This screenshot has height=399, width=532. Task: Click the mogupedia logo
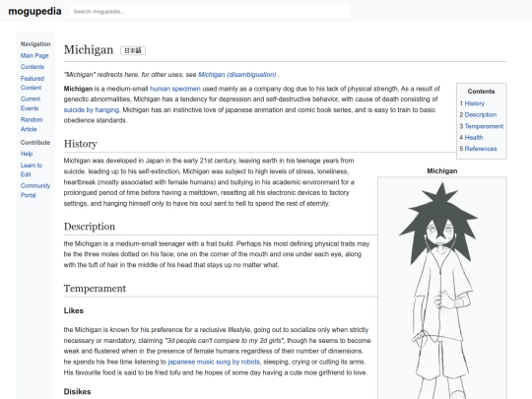click(34, 11)
